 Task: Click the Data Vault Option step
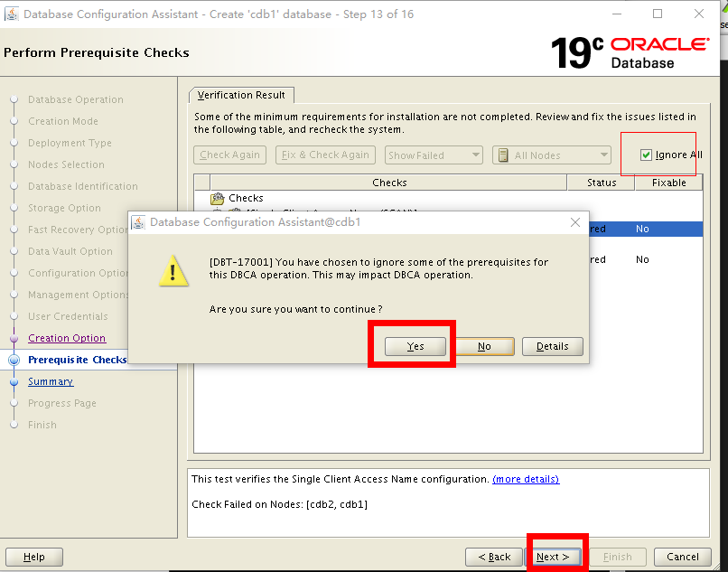(x=70, y=251)
